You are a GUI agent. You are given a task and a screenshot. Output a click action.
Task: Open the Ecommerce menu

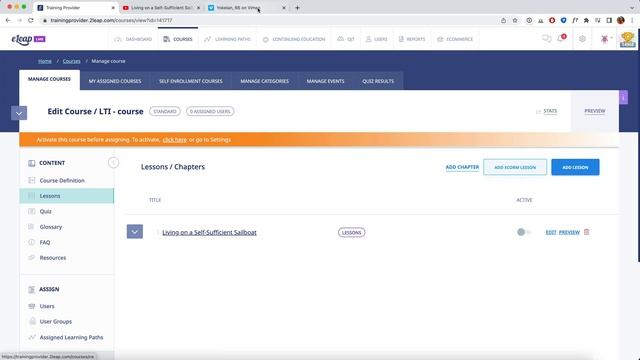[x=455, y=39]
